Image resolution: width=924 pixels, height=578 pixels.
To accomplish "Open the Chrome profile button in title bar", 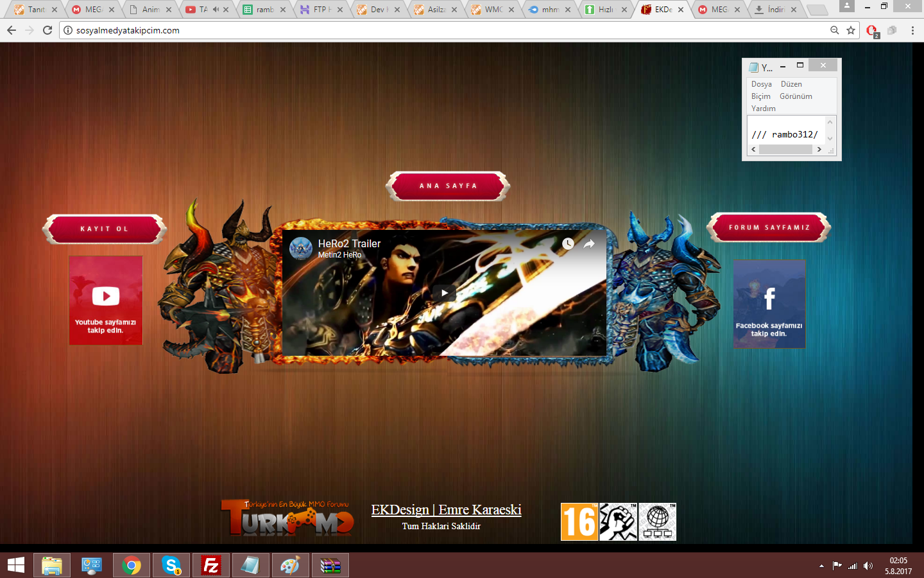I will tap(847, 6).
